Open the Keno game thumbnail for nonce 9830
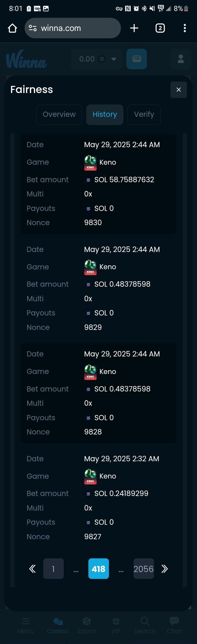Image resolution: width=197 pixels, height=644 pixels. [x=90, y=163]
